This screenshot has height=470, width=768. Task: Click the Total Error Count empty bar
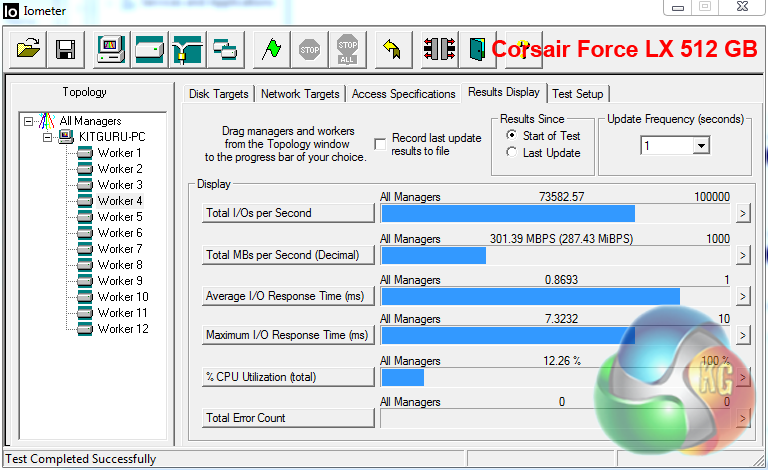[556, 419]
